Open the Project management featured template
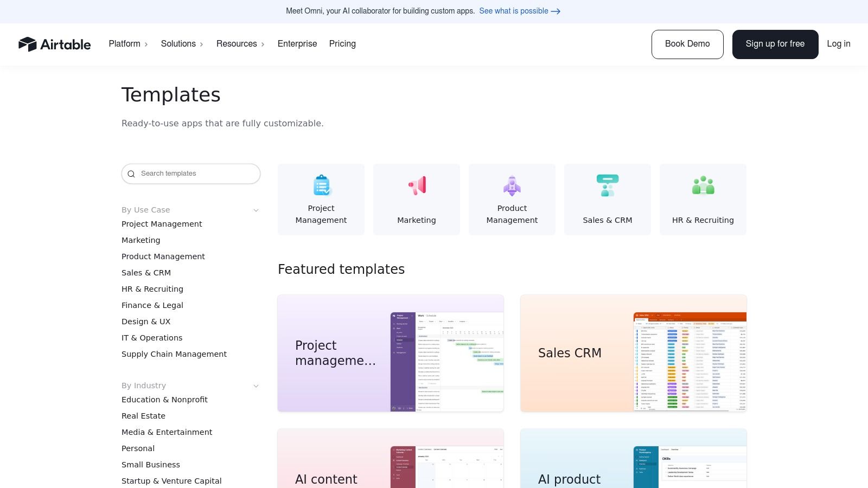The height and width of the screenshot is (488, 868). (x=391, y=353)
